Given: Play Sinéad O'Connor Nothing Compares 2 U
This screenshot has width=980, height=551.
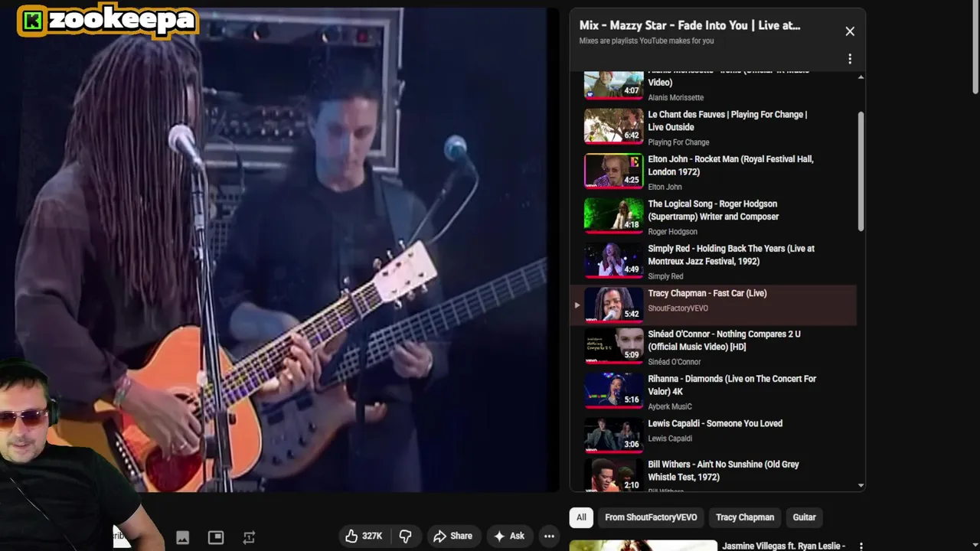Looking at the screenshot, I should (724, 341).
